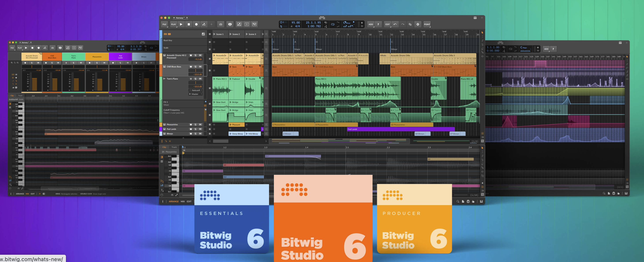The height and width of the screenshot is (262, 644).
Task: Open Notconfi input dropdown on Tom's Piano
Action: [196, 90]
